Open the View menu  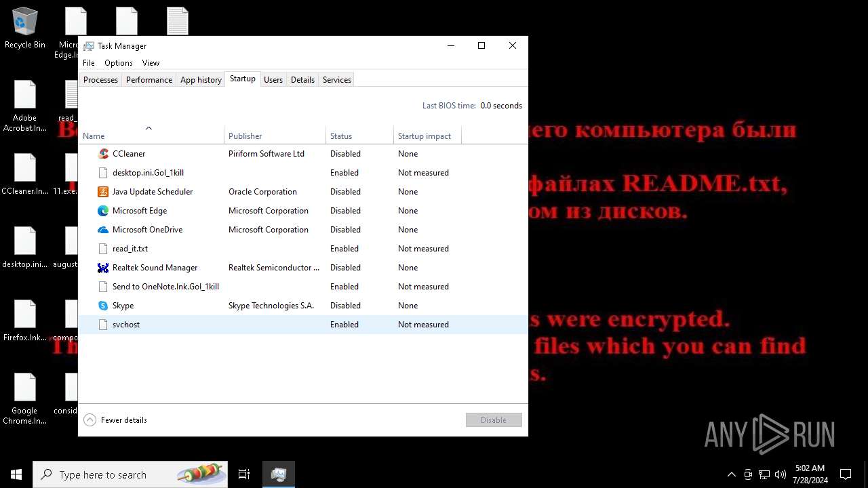tap(151, 63)
